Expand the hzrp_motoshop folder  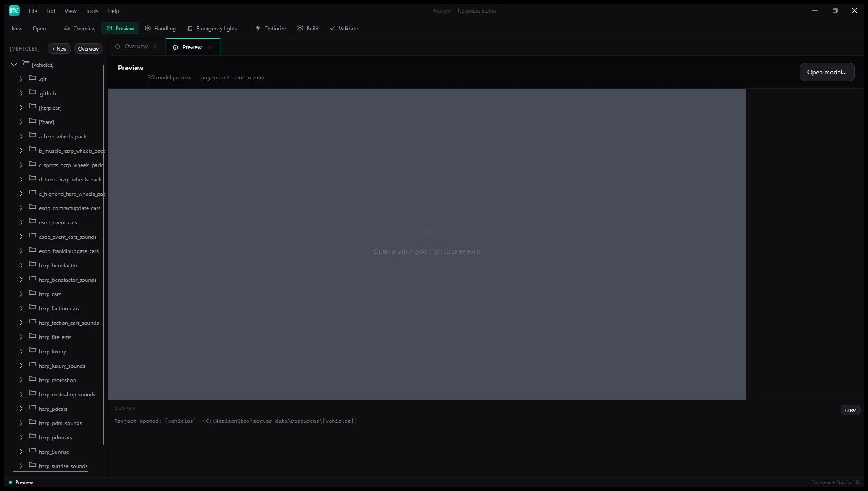[21, 380]
